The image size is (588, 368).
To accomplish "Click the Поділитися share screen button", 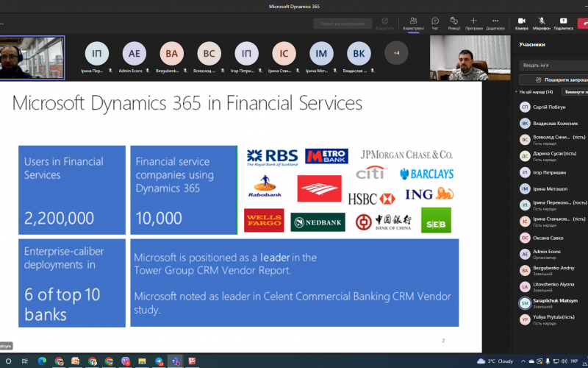I will (563, 24).
